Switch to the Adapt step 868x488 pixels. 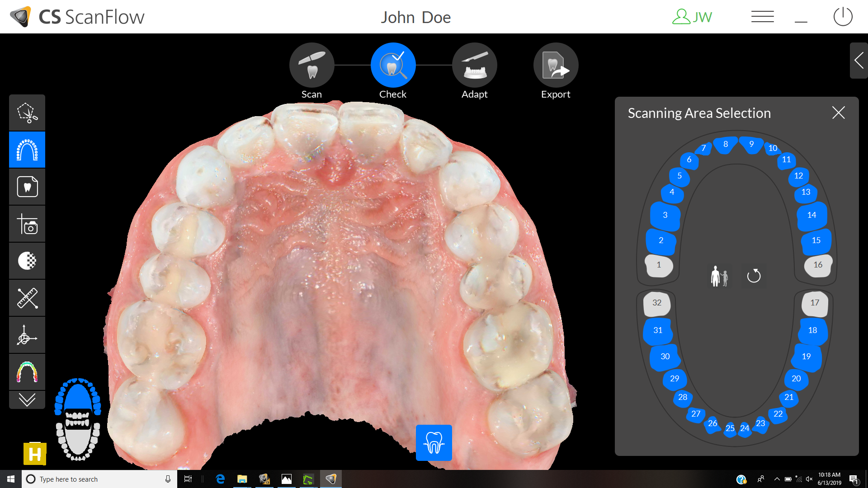(474, 66)
